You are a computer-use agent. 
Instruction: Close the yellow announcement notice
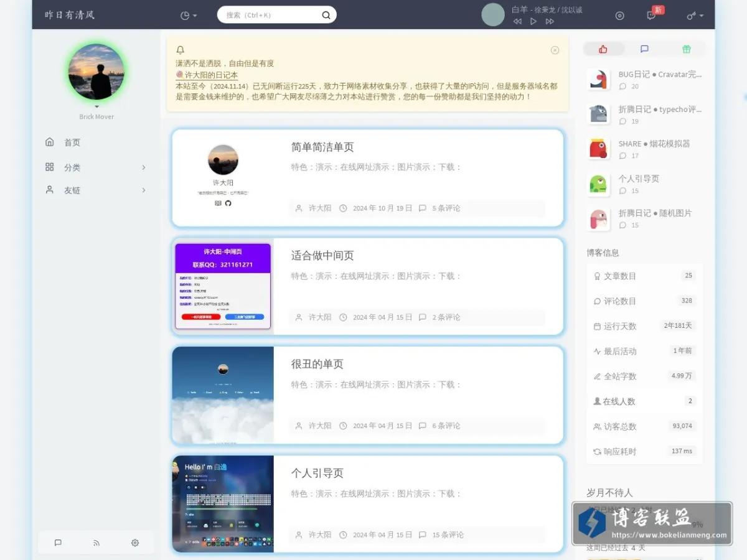(555, 50)
